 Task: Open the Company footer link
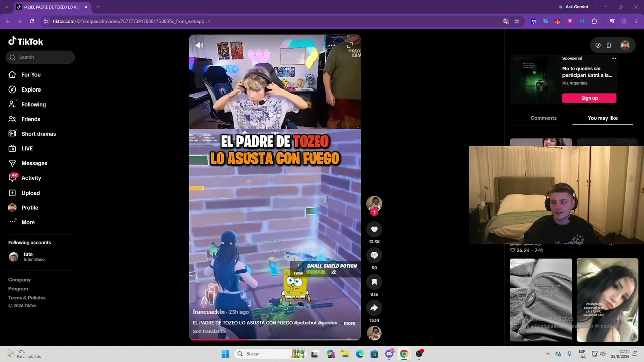19,280
